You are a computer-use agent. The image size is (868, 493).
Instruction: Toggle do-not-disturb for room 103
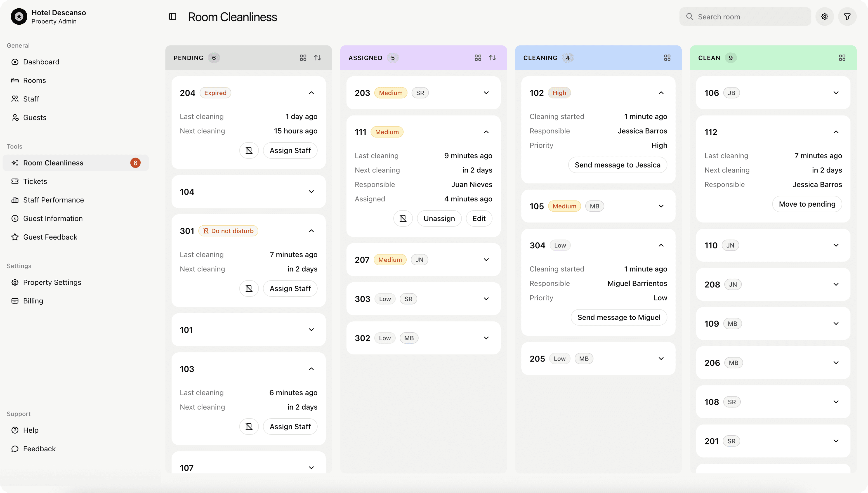tap(249, 426)
